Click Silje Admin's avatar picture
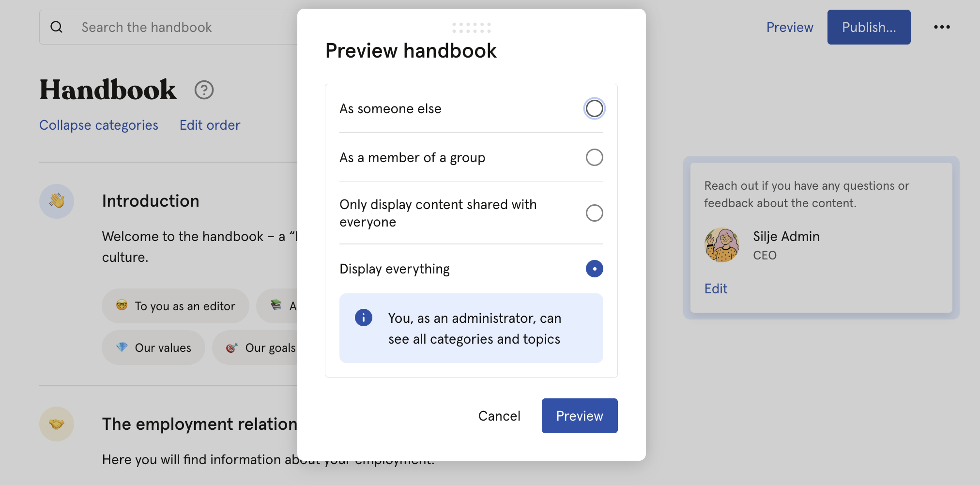 (721, 245)
